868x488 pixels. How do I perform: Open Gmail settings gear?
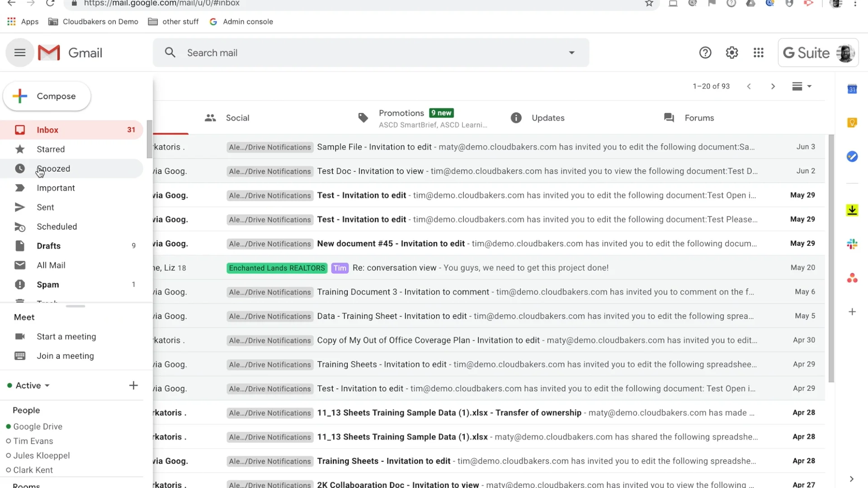pyautogui.click(x=731, y=52)
